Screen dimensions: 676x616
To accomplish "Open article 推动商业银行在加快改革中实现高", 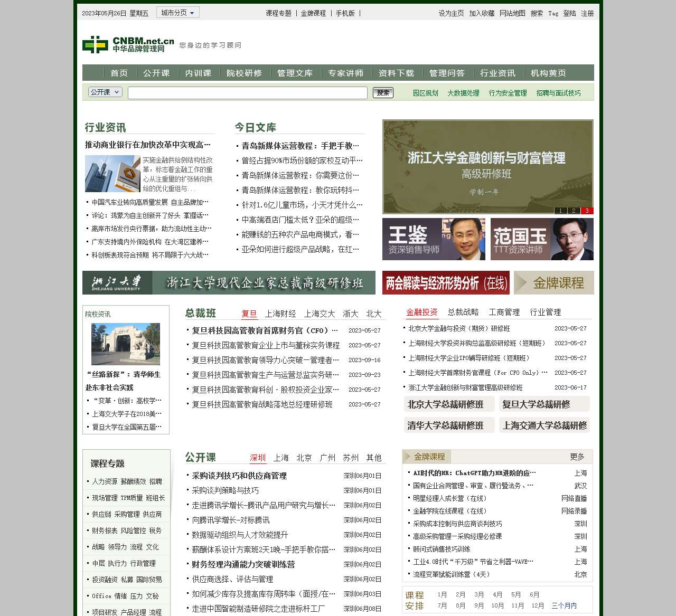I will coord(148,145).
